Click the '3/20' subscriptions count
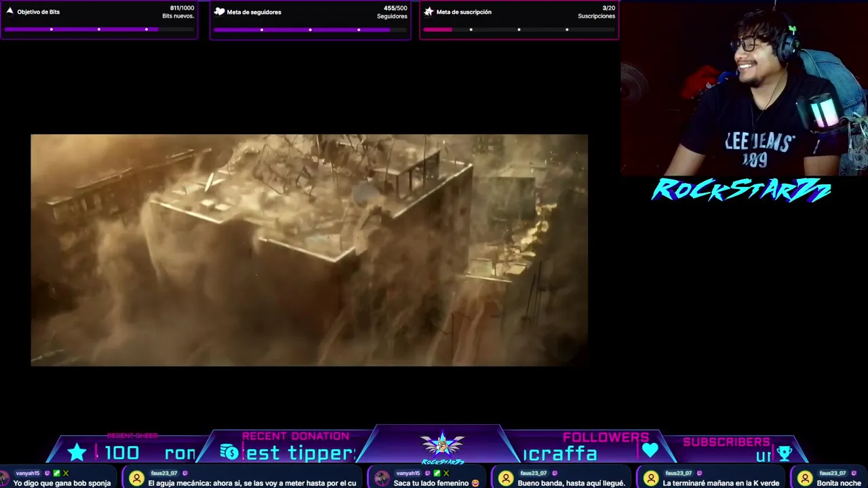Viewport: 868px width, 488px height. [x=608, y=8]
